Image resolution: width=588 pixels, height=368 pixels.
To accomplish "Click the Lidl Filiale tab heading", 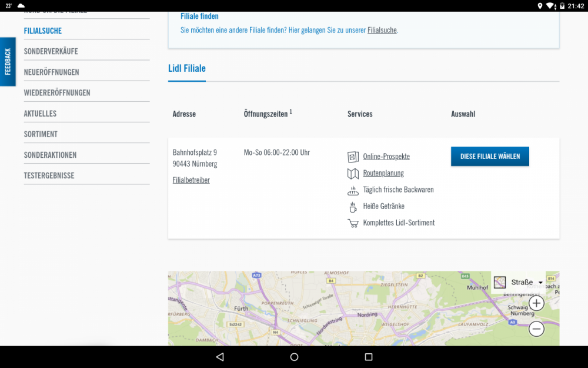I will click(x=187, y=68).
